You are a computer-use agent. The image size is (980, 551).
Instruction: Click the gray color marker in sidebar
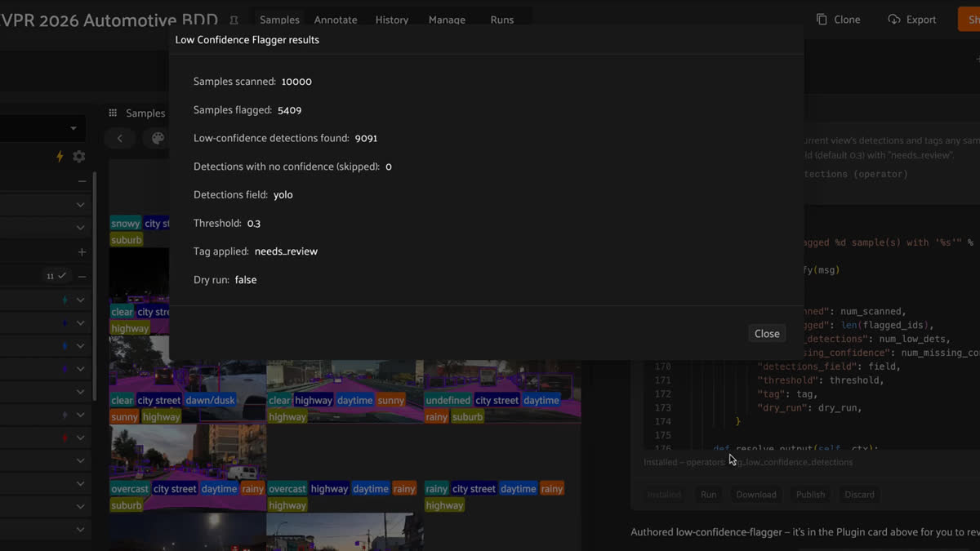click(65, 415)
